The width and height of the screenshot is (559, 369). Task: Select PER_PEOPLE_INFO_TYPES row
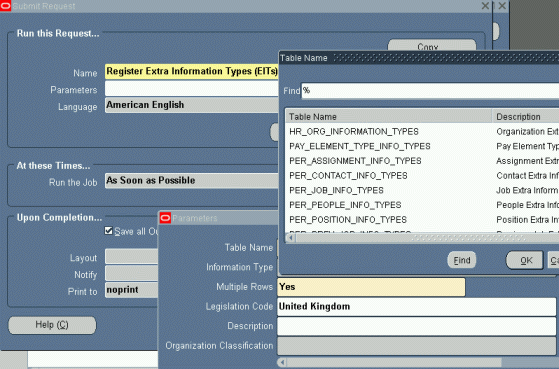pos(422,205)
